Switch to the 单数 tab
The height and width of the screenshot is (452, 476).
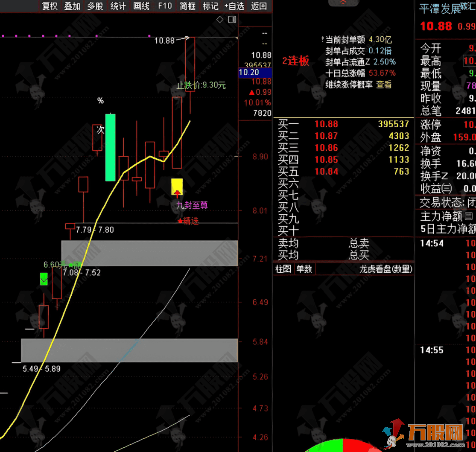[305, 269]
